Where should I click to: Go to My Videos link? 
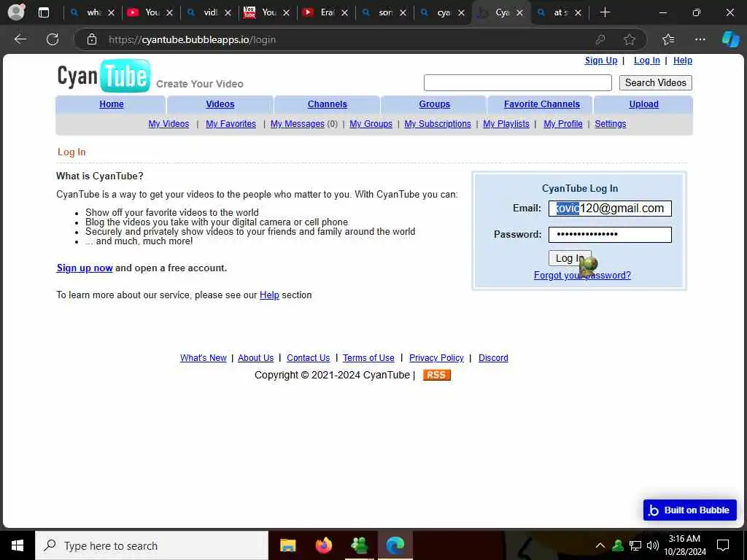[x=169, y=124]
